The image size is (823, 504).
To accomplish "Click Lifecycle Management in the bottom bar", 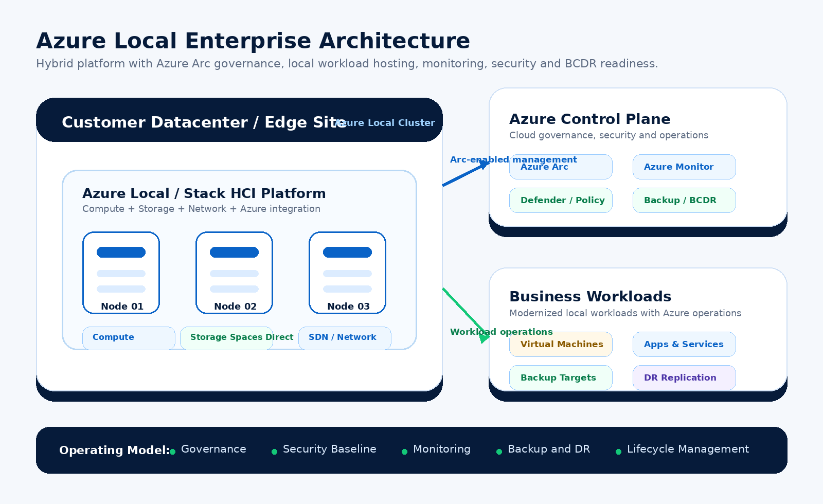I will [688, 449].
